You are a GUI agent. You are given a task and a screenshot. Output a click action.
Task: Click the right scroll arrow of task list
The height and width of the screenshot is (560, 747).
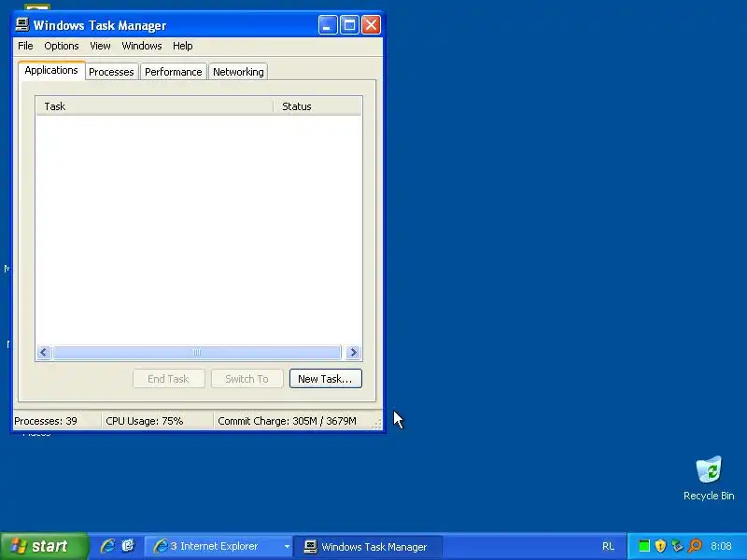(x=353, y=353)
